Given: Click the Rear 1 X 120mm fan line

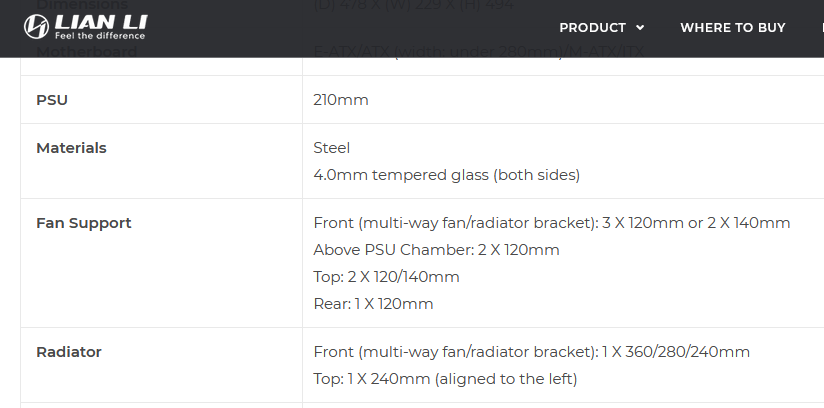Looking at the screenshot, I should point(373,304).
